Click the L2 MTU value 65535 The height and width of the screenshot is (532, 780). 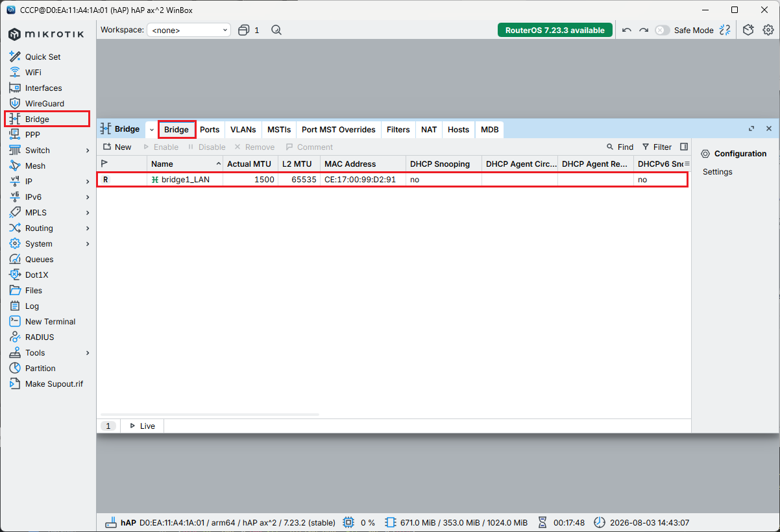(303, 180)
